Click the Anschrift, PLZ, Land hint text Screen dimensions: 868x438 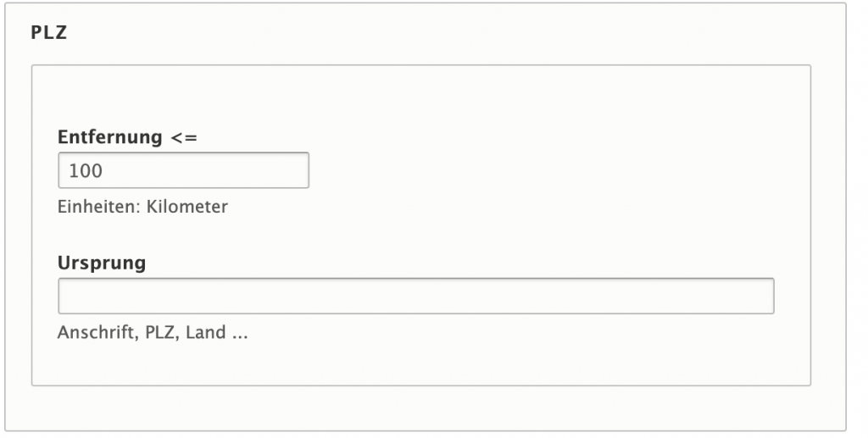(153, 332)
